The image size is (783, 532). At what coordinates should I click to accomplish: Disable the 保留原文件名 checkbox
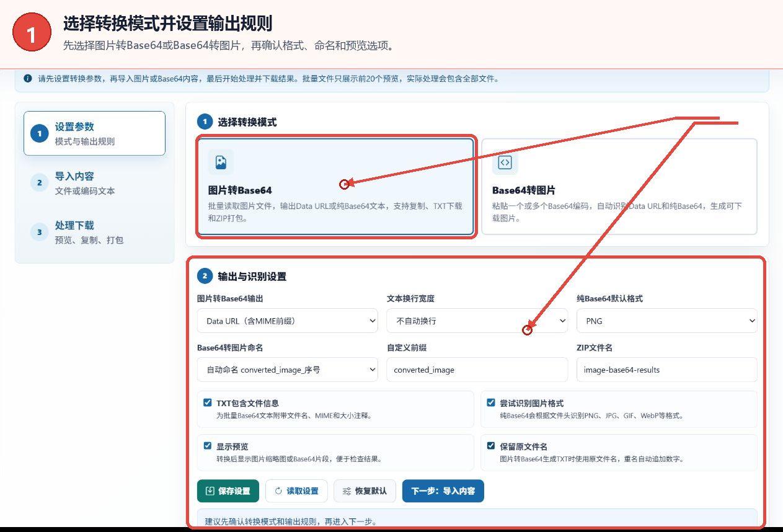click(491, 446)
